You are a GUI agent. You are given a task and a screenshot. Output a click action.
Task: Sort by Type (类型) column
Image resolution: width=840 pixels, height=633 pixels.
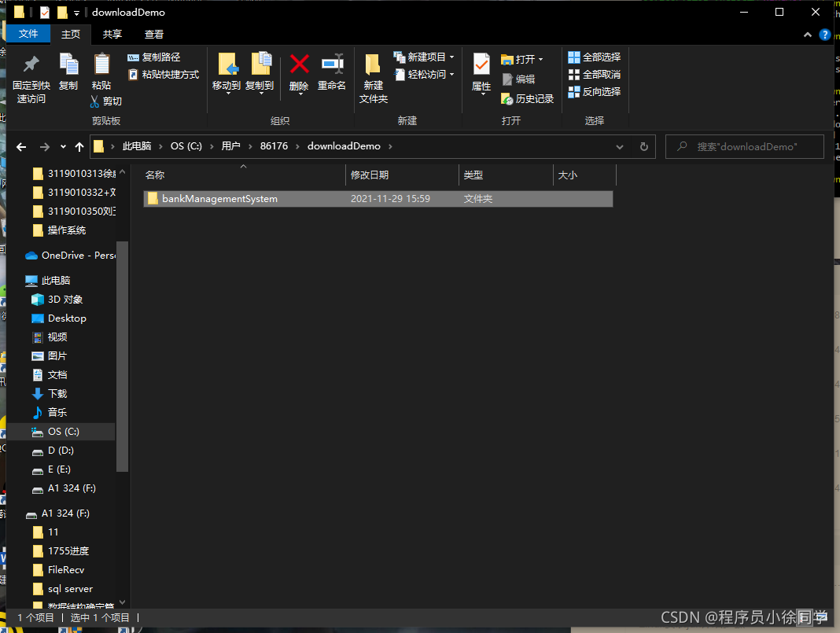coord(506,175)
